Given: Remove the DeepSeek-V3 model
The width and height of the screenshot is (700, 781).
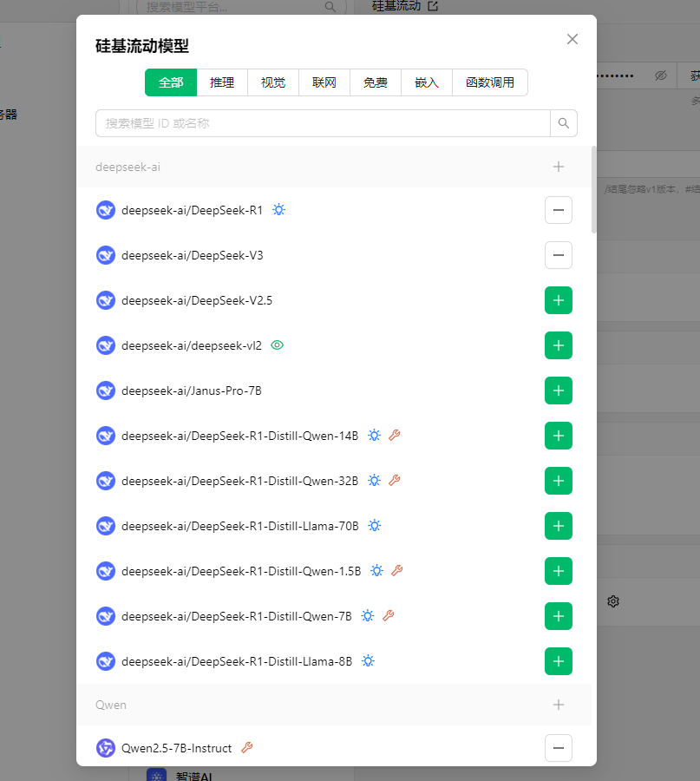Looking at the screenshot, I should click(558, 255).
